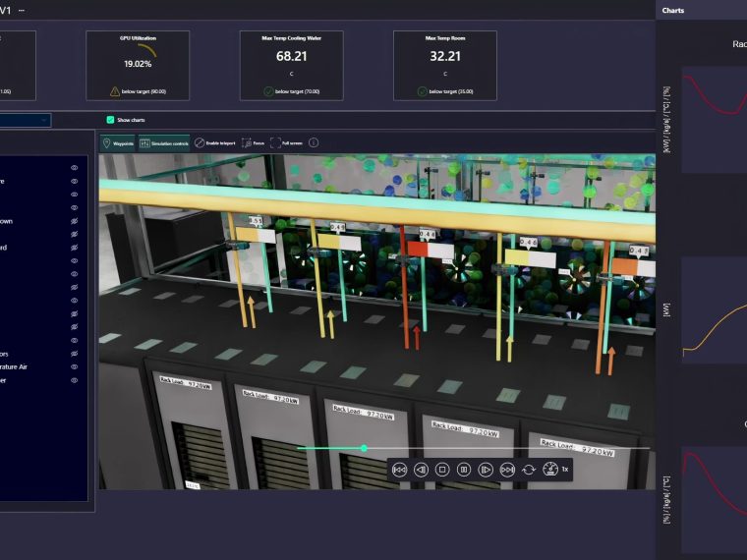The height and width of the screenshot is (560, 747).
Task: Pause the simulation playback
Action: (x=464, y=470)
